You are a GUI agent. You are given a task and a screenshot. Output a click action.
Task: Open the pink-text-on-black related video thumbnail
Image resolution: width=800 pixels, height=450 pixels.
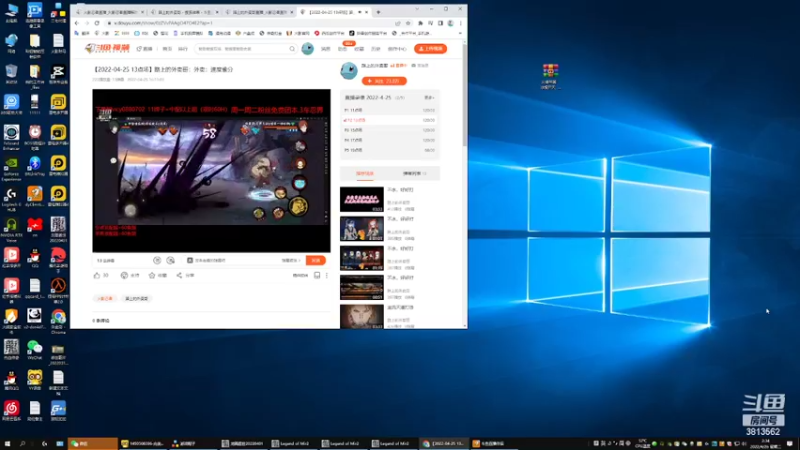362,199
